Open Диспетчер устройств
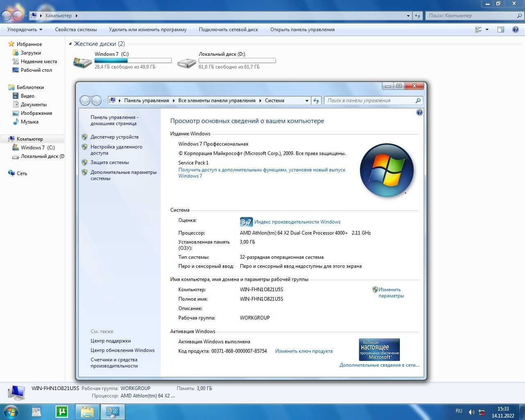The image size is (525, 420). click(x=114, y=137)
